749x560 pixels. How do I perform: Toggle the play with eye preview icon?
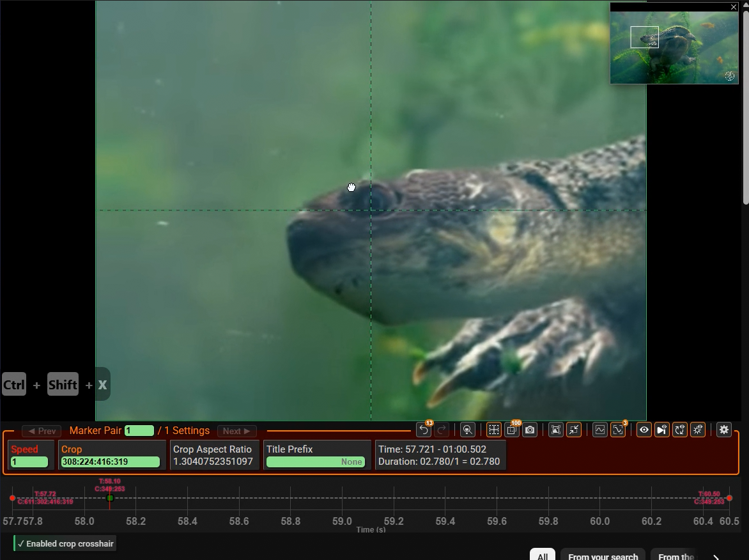coord(661,430)
